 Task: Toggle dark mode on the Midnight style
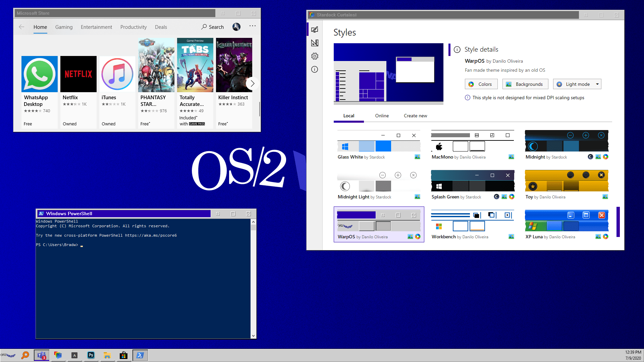pyautogui.click(x=590, y=157)
